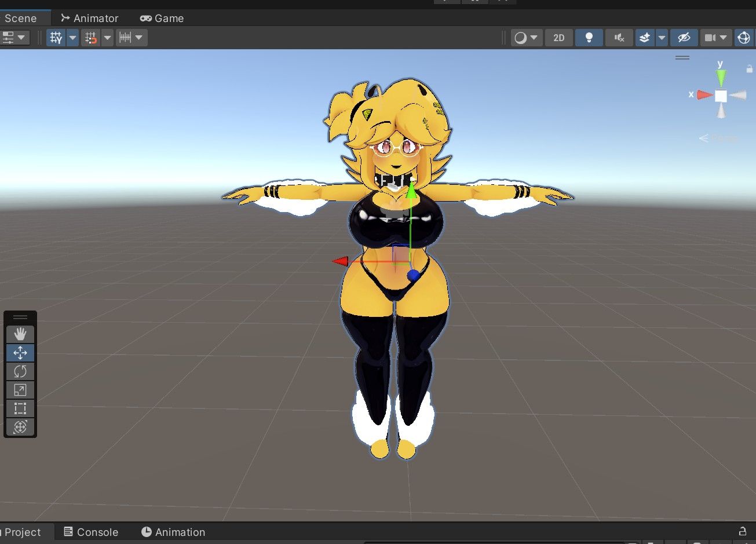Screen dimensions: 756x544
Task: Select the Rect tool
Action: 20,408
